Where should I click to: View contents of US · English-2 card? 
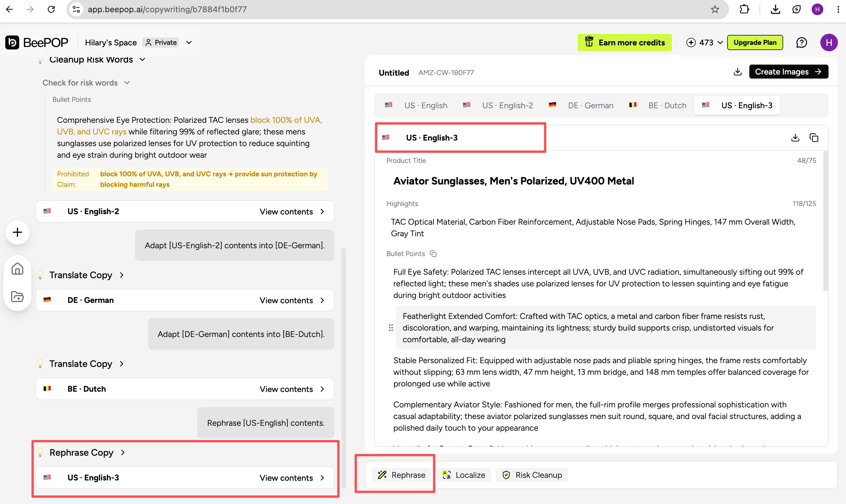point(292,212)
